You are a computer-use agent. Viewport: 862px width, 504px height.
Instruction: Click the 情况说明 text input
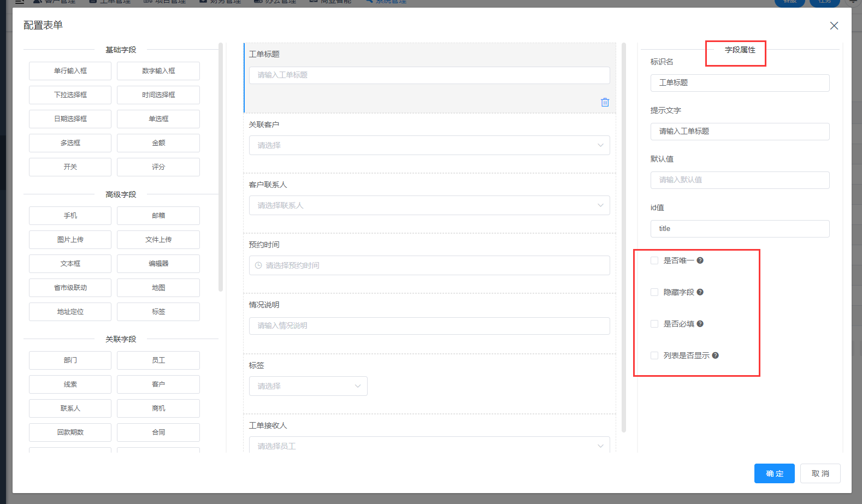[429, 325]
